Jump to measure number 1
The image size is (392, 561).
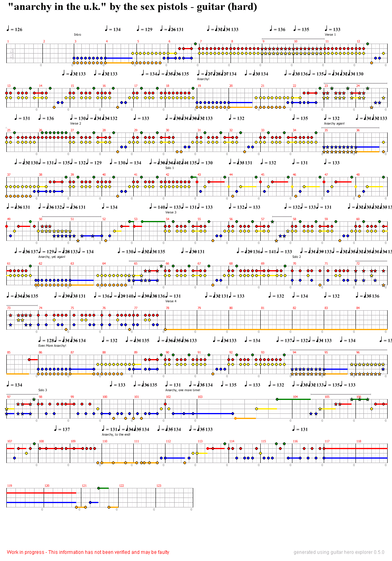pyautogui.click(x=8, y=41)
